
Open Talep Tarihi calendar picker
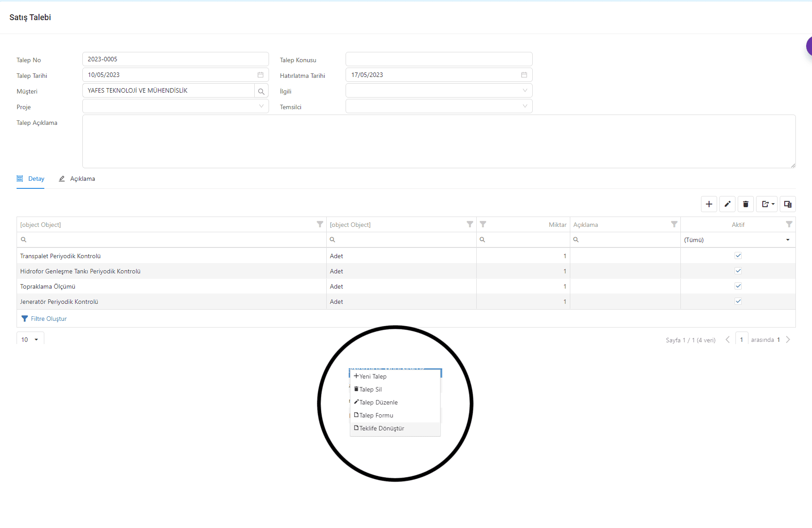pyautogui.click(x=261, y=75)
